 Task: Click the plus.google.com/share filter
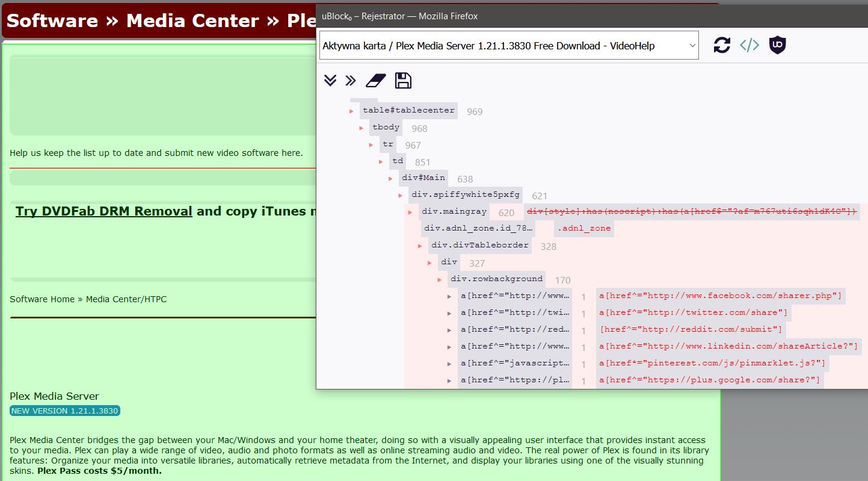tap(710, 380)
